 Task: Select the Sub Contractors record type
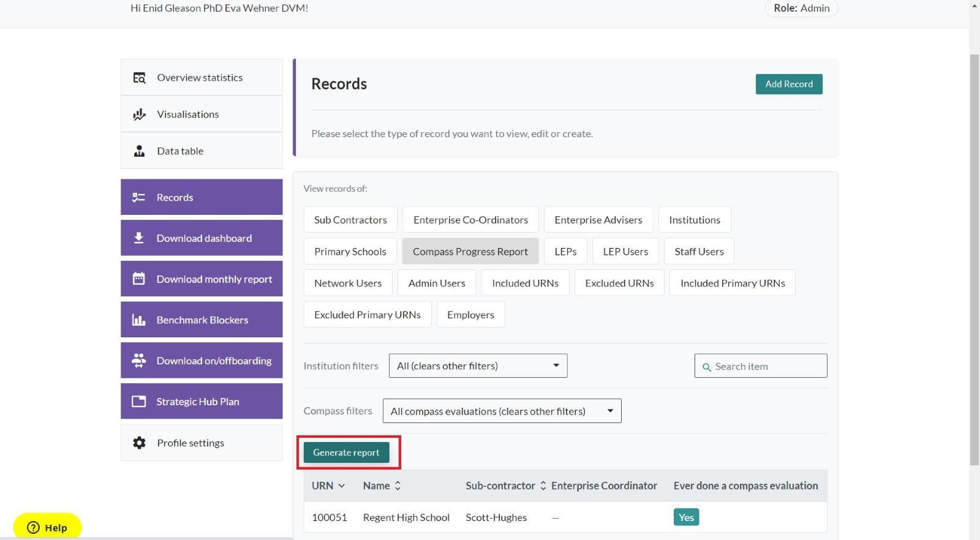pos(350,220)
